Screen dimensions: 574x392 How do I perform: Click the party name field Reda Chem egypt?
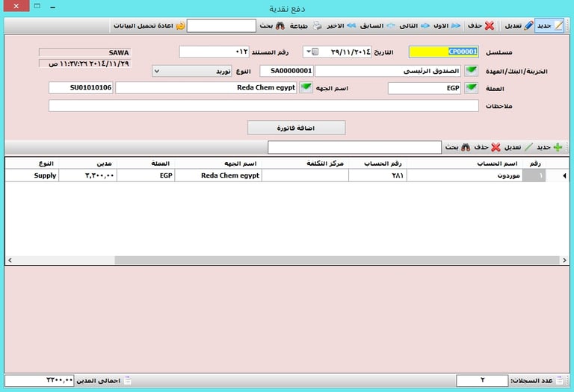click(x=206, y=88)
